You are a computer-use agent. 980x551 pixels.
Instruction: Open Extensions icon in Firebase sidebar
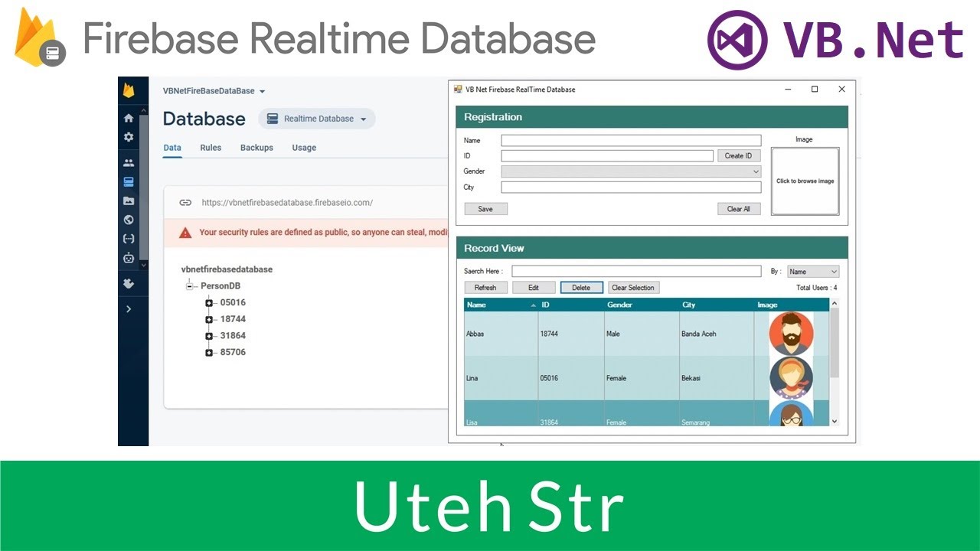point(129,283)
